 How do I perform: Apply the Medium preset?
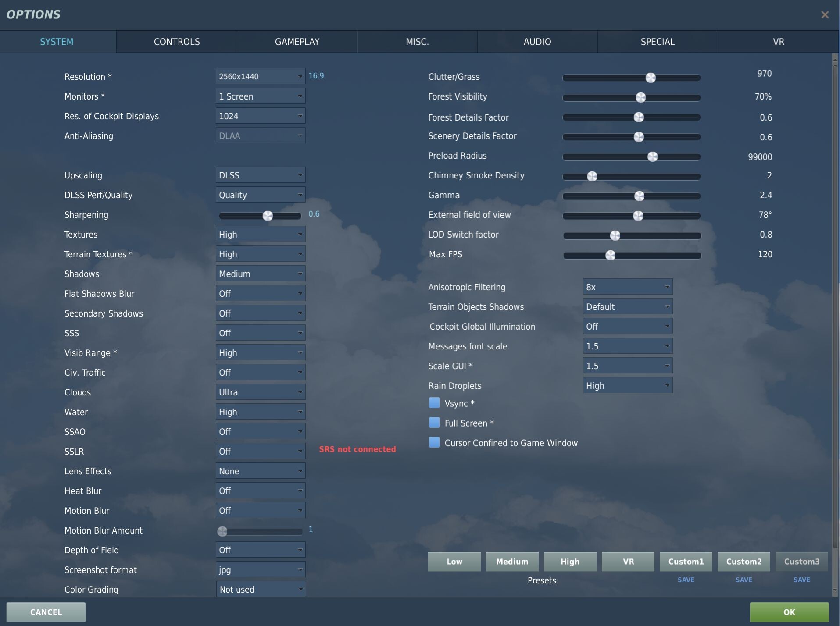coord(512,562)
